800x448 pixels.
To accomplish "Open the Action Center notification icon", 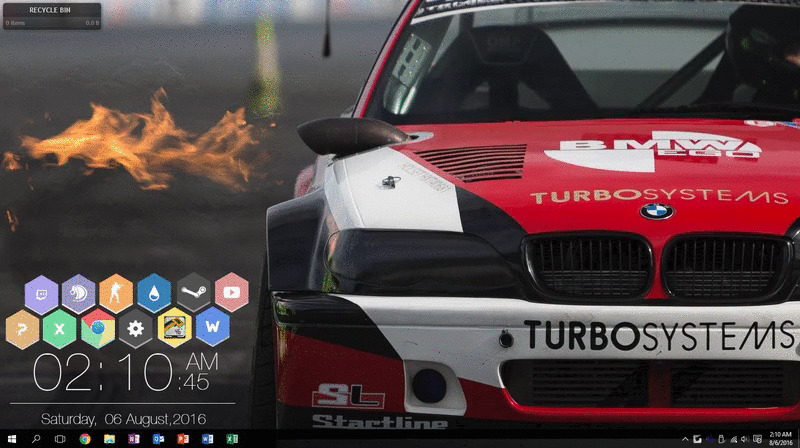I will [758, 439].
